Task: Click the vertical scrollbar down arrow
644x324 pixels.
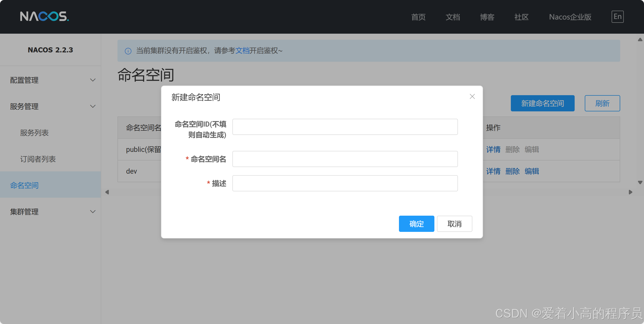Action: tap(640, 183)
